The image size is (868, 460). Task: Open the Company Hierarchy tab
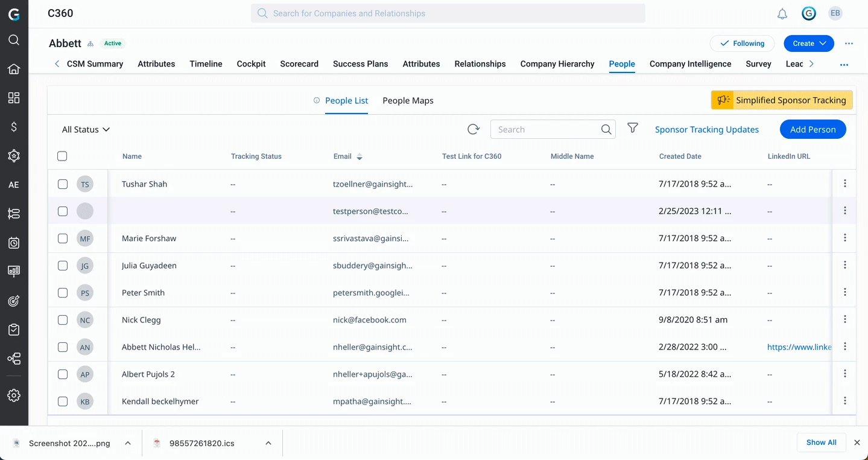coord(557,64)
